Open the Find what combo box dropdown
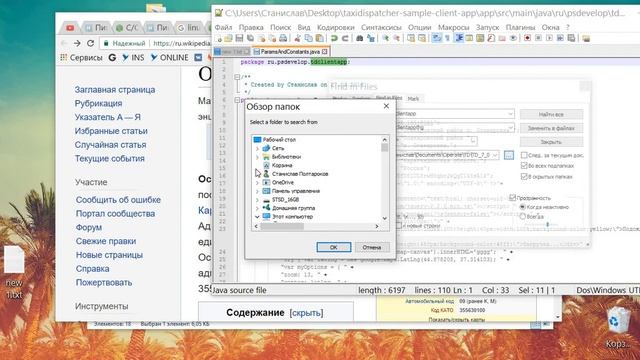 click(510, 113)
